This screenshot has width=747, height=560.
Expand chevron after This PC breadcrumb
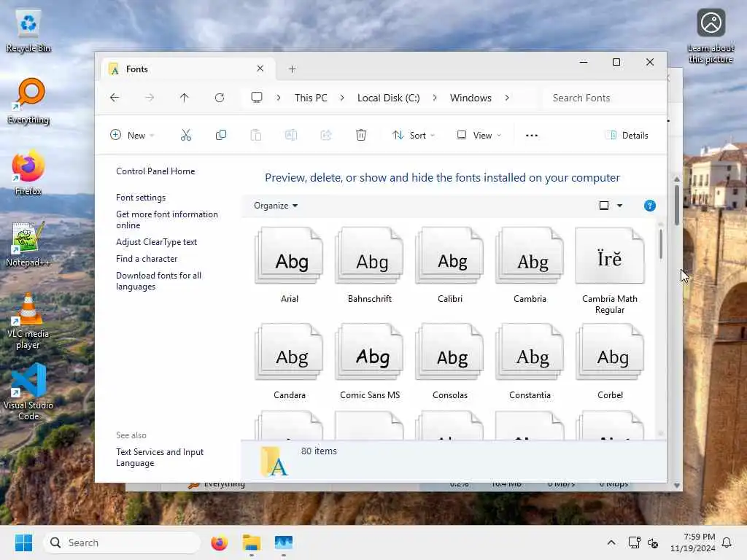[x=342, y=98]
